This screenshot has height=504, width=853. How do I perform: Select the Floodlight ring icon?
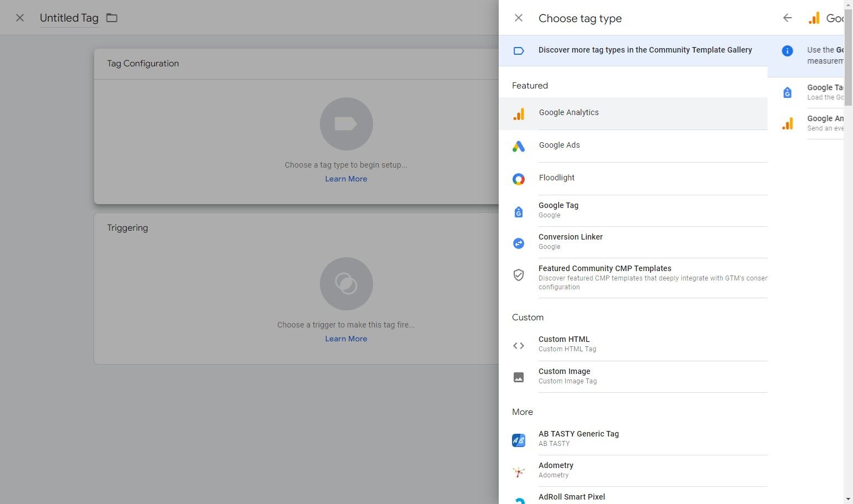pyautogui.click(x=519, y=179)
